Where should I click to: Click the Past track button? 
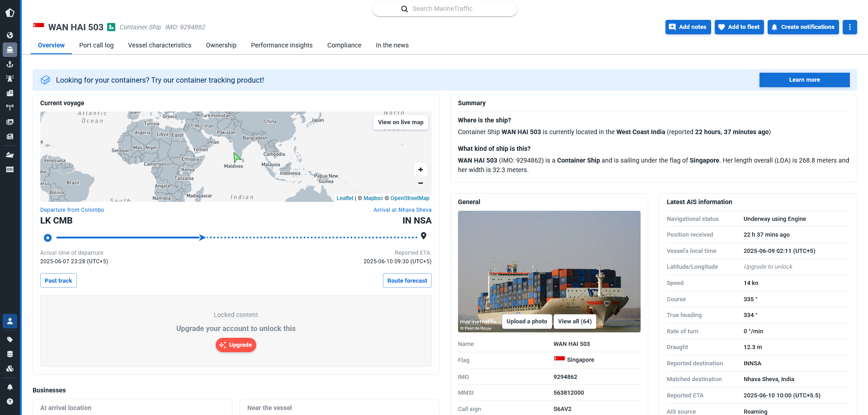pos(58,280)
